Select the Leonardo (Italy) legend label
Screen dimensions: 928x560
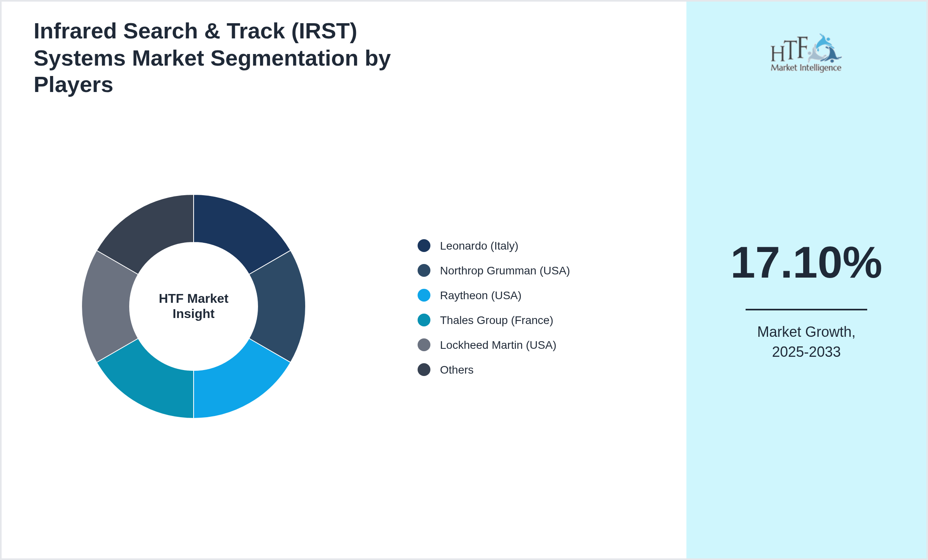pyautogui.click(x=479, y=246)
